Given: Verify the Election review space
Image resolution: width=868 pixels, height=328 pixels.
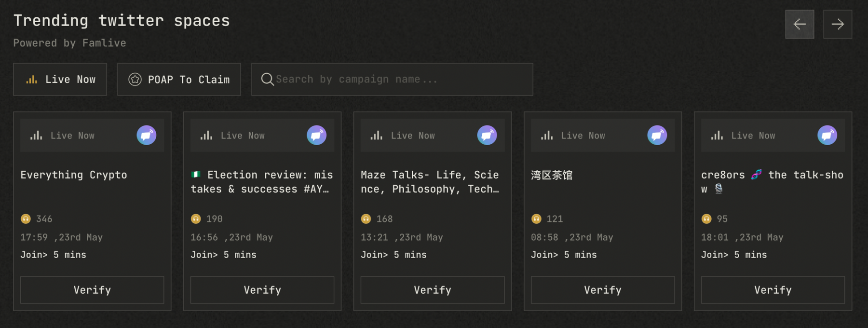Looking at the screenshot, I should coord(262,290).
